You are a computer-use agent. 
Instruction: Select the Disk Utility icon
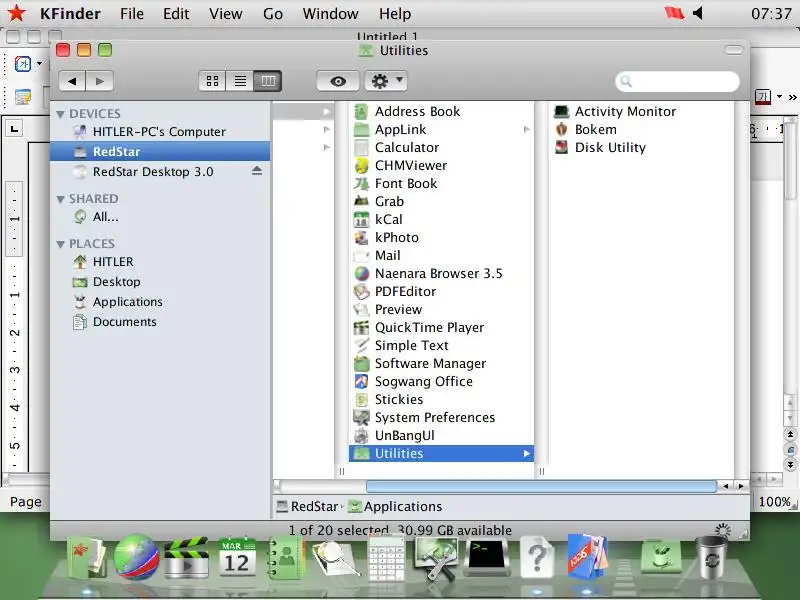click(x=561, y=147)
